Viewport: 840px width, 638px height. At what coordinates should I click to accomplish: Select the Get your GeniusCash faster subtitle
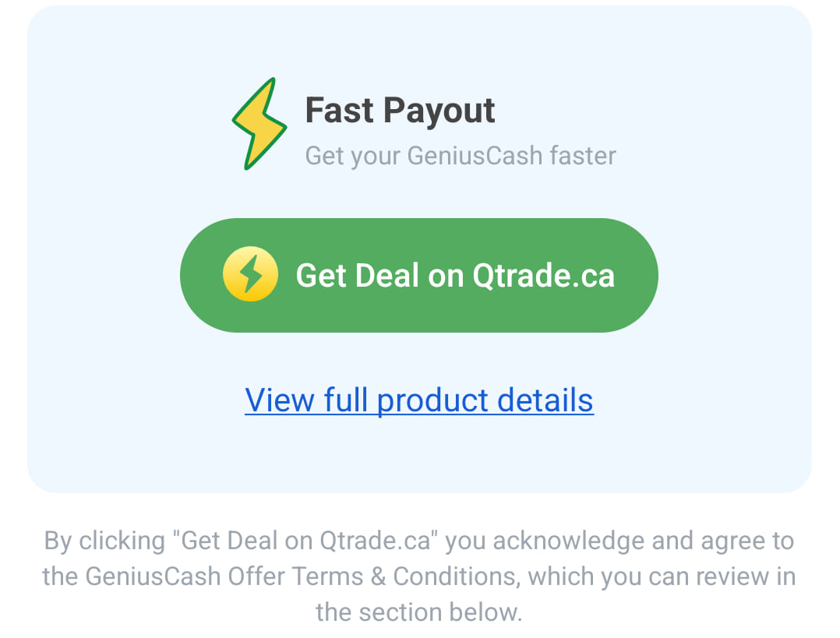460,156
